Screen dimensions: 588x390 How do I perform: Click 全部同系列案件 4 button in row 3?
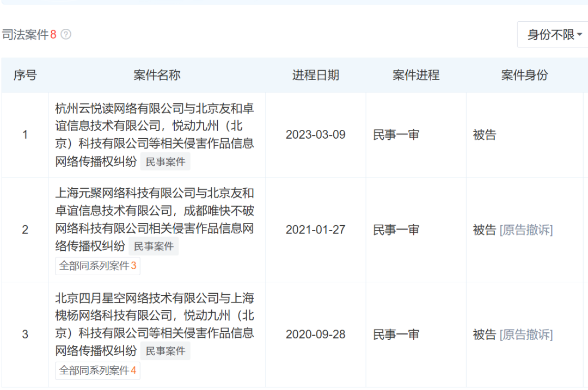tap(97, 370)
